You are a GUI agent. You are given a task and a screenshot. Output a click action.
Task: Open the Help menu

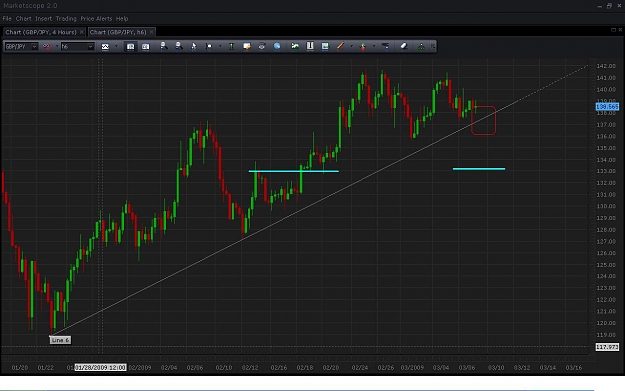(x=122, y=19)
